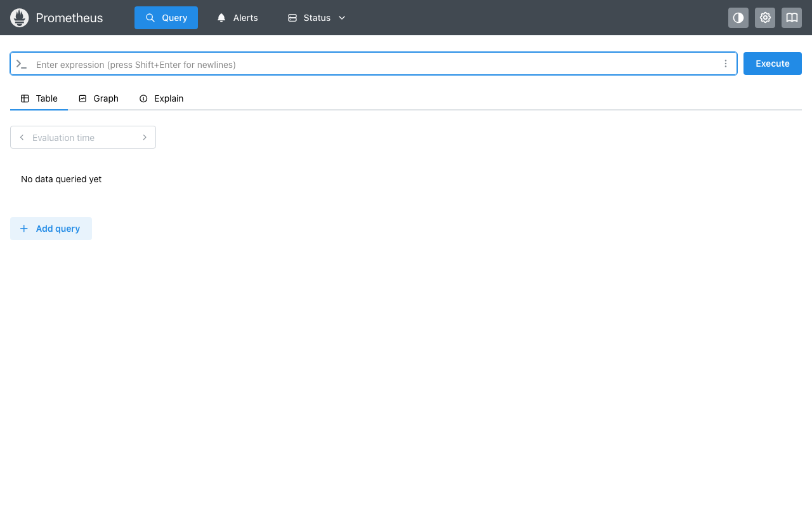Open the Query page
The height and width of the screenshot is (508, 812).
click(166, 18)
